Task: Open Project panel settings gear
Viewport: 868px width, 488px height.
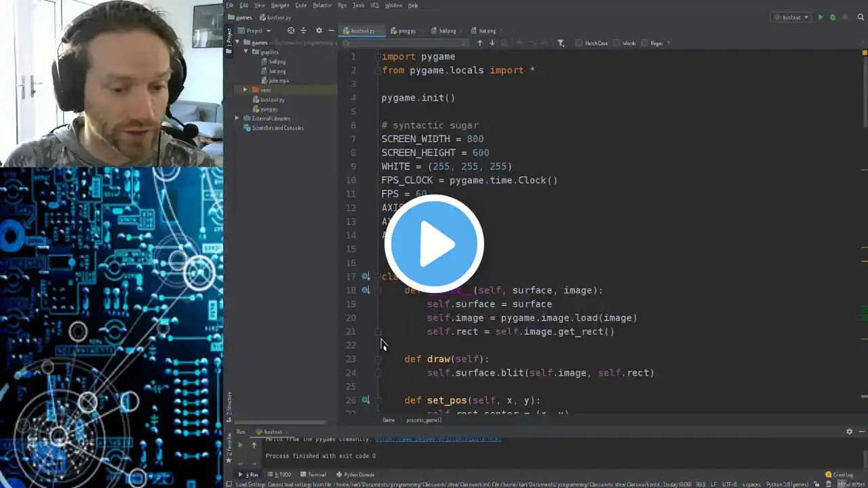Action: (x=319, y=30)
